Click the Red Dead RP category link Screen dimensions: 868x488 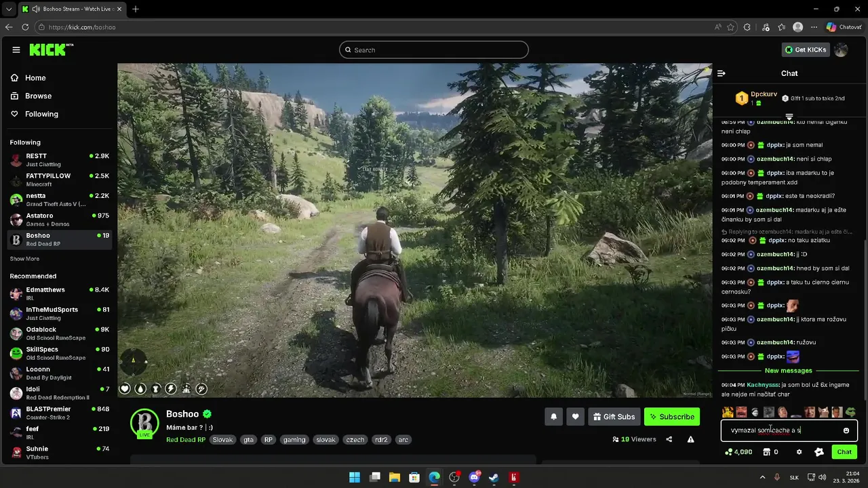coord(186,439)
